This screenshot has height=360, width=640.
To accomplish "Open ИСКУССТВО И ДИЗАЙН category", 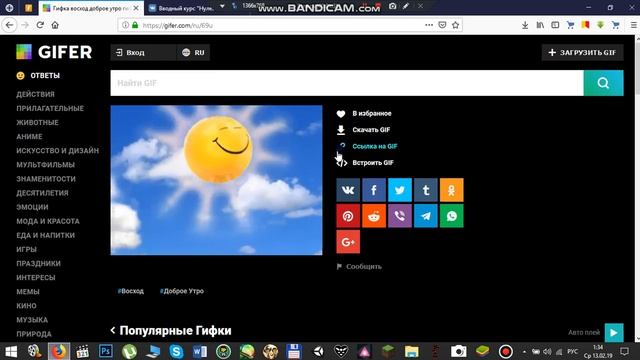I will 57,151.
